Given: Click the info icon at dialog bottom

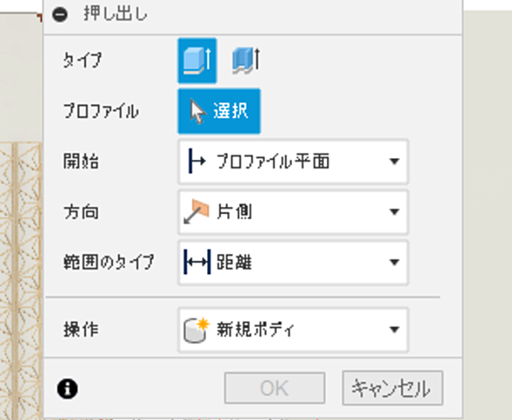Looking at the screenshot, I should click(x=67, y=389).
